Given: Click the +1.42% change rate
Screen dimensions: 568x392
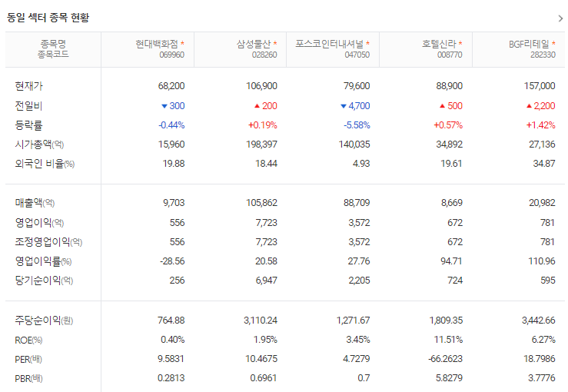Looking at the screenshot, I should coord(541,125).
